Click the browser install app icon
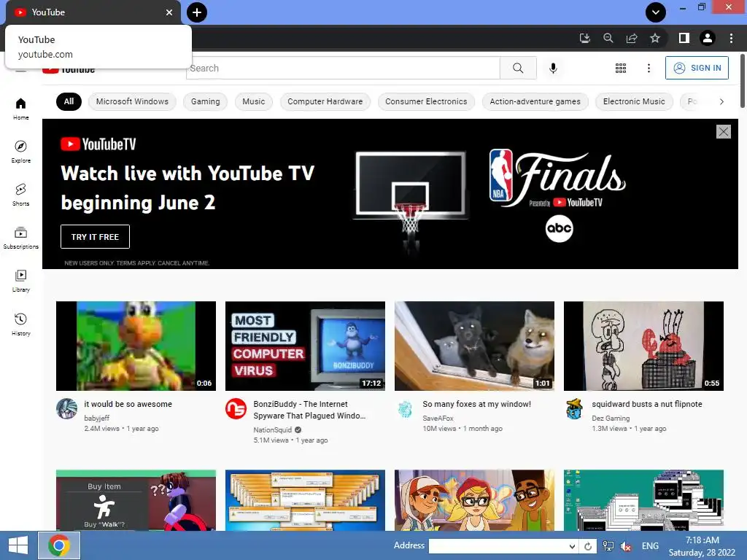 585,38
